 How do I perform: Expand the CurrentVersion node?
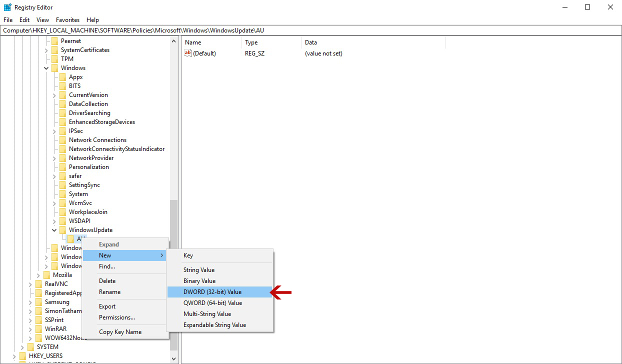point(54,94)
